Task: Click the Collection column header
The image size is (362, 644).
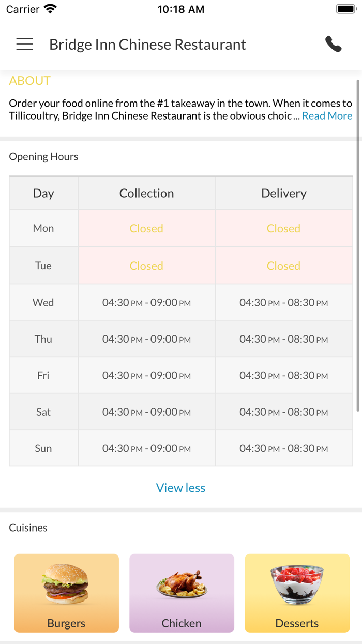Action: tap(146, 193)
